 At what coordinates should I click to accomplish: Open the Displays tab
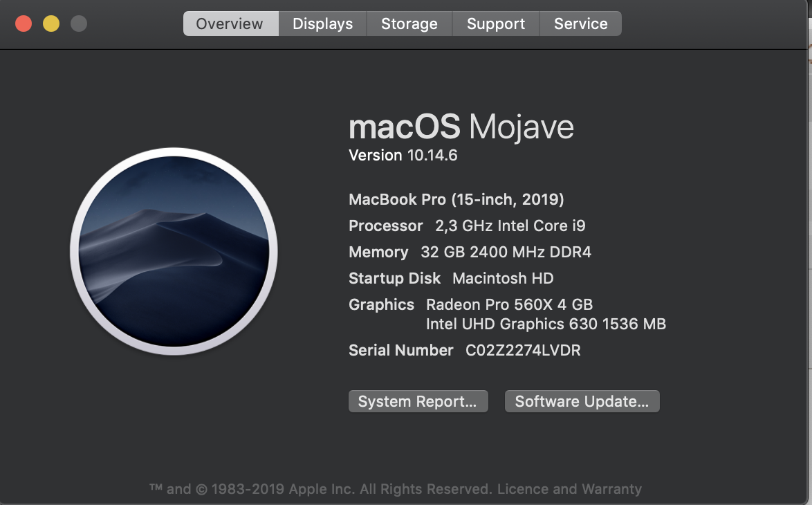(x=322, y=24)
